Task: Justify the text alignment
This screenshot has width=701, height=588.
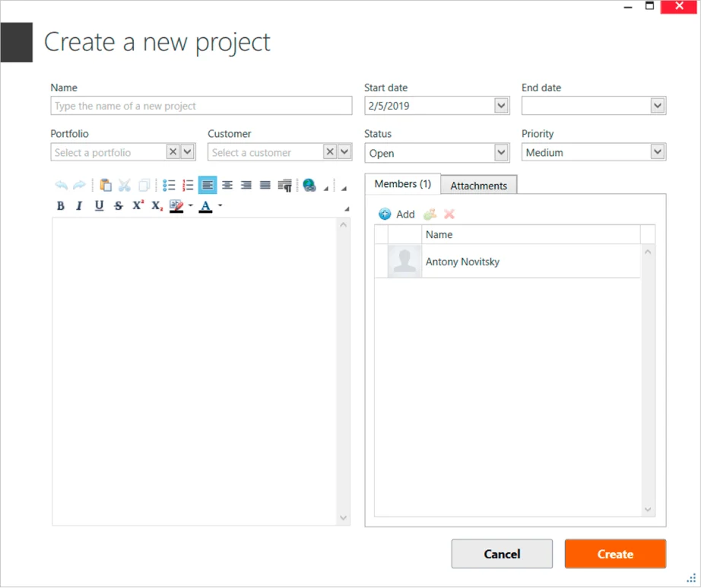Action: click(x=265, y=185)
